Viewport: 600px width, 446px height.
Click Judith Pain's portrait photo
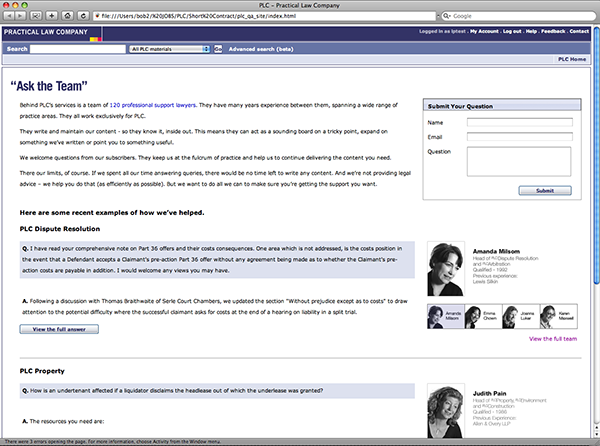coord(446,410)
